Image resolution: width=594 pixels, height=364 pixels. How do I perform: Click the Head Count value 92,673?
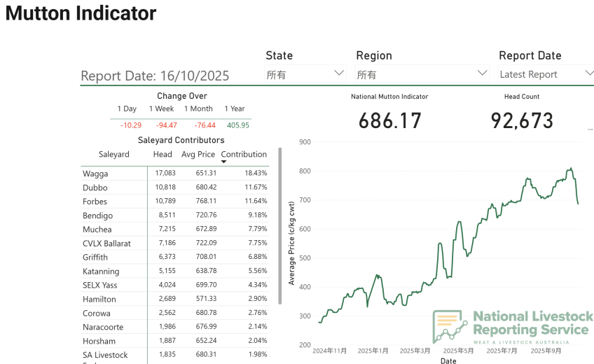(522, 121)
